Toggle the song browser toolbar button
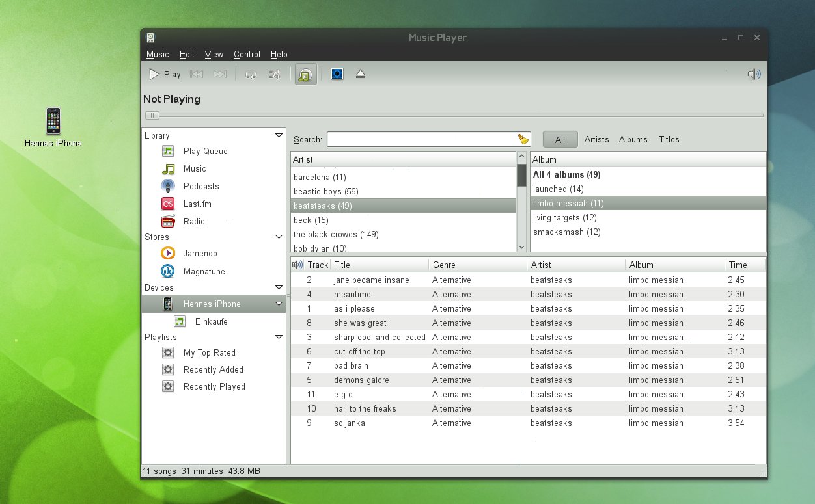Screen dimensions: 815x504 pos(305,75)
